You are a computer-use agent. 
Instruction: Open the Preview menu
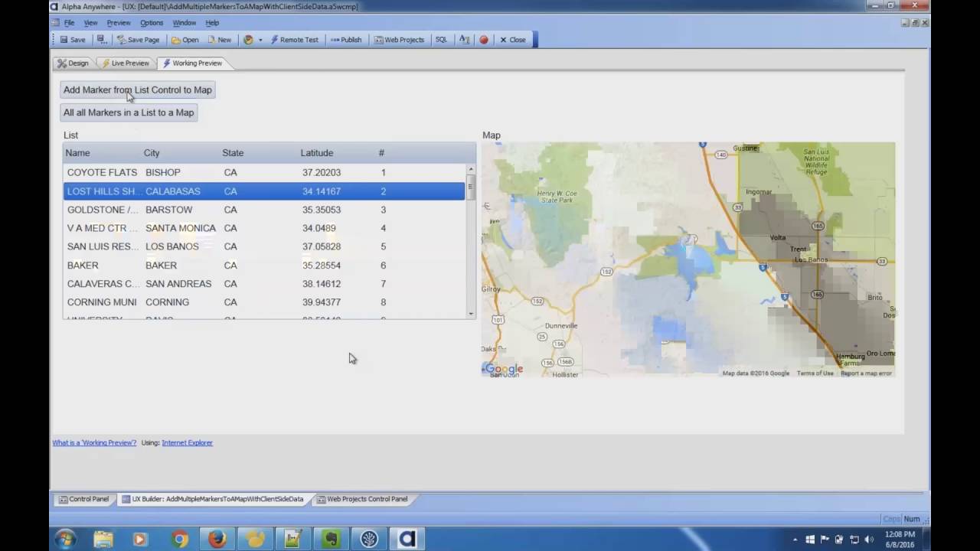coord(118,23)
